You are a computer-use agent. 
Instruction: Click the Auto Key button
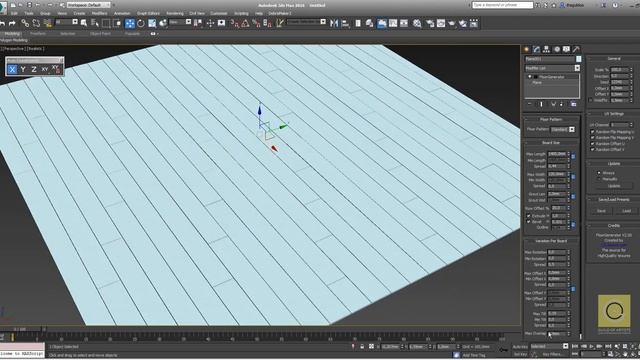(x=520, y=347)
